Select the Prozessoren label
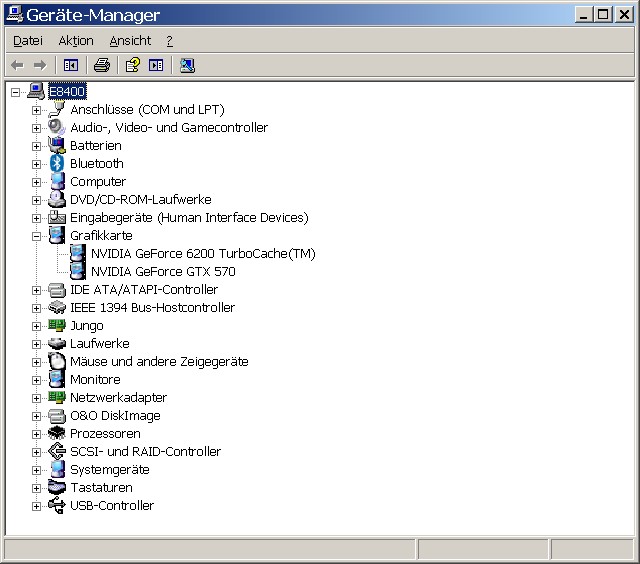The image size is (640, 564). click(x=105, y=434)
